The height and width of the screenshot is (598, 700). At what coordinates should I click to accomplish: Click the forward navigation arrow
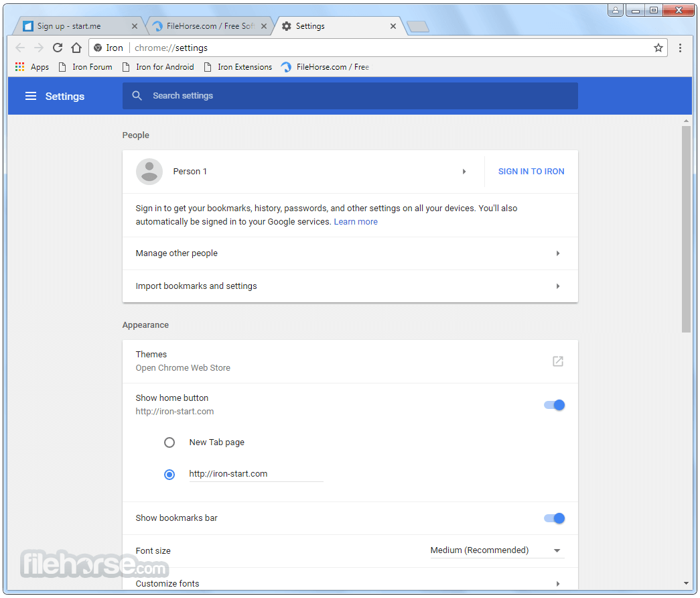tap(39, 48)
